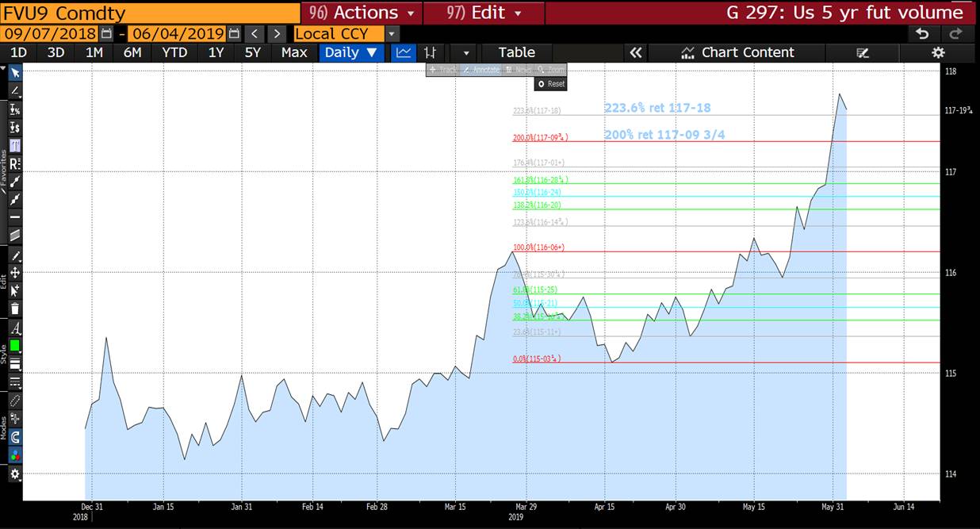Open the 96) Actions menu
The height and width of the screenshot is (529, 980).
coord(362,13)
